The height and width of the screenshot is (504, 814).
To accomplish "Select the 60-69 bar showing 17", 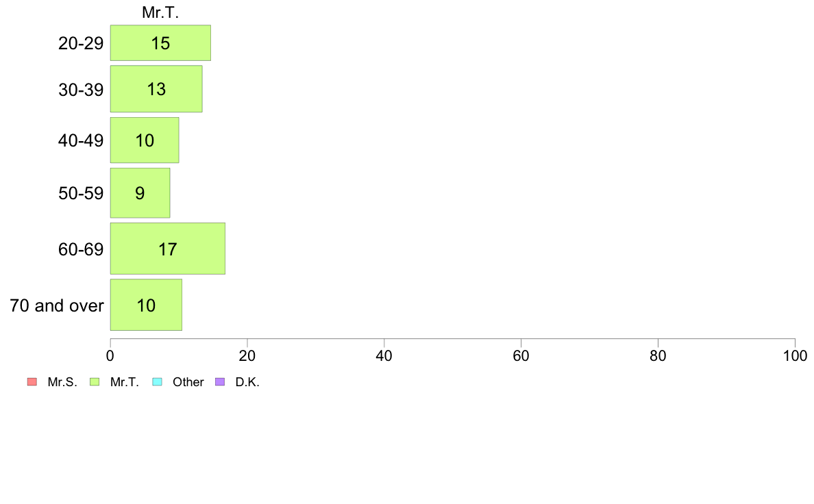I will coord(168,249).
